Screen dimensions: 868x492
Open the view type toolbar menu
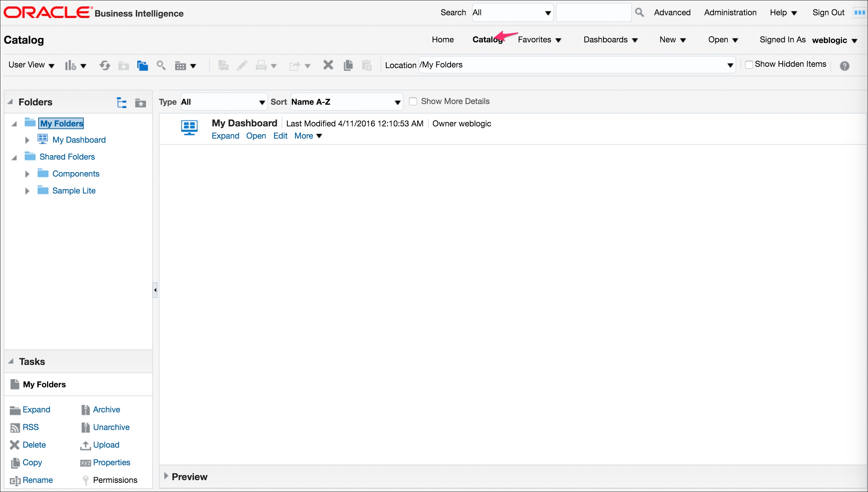[x=185, y=65]
